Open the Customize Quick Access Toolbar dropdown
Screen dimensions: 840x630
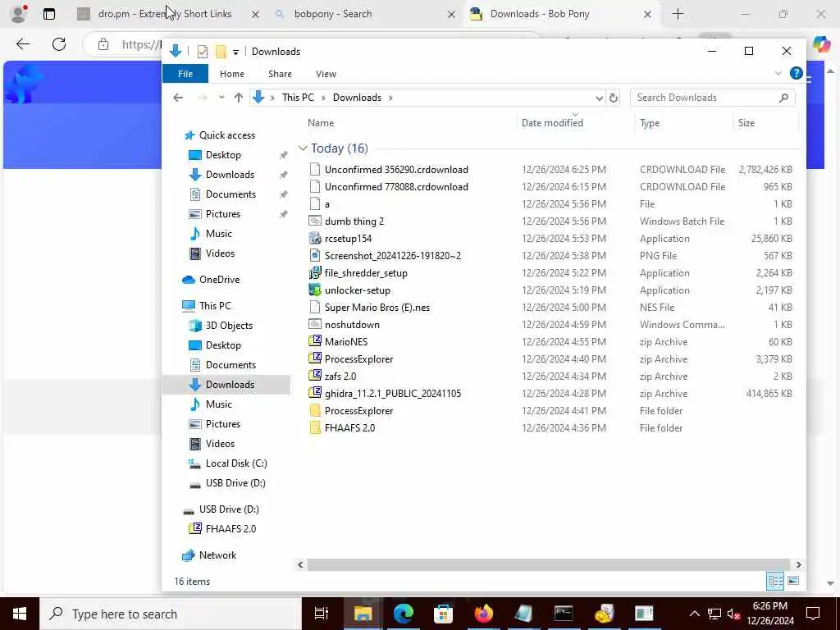pos(235,52)
